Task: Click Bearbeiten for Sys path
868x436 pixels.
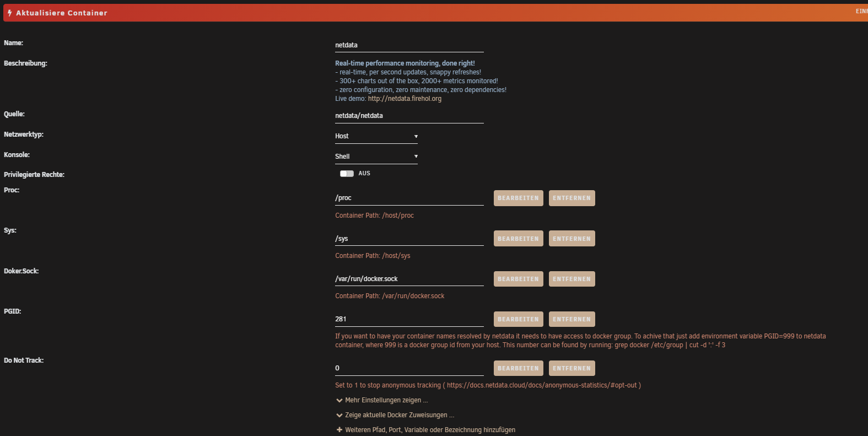Action: [518, 239]
